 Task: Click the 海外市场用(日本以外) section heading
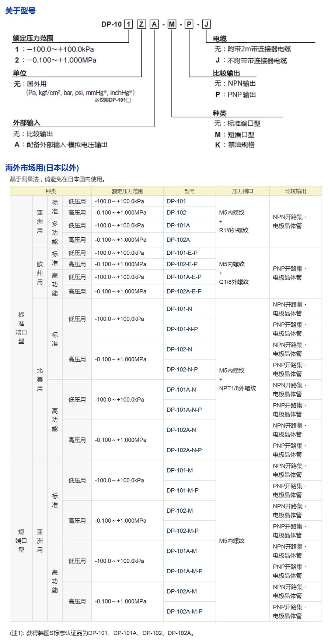click(x=42, y=168)
